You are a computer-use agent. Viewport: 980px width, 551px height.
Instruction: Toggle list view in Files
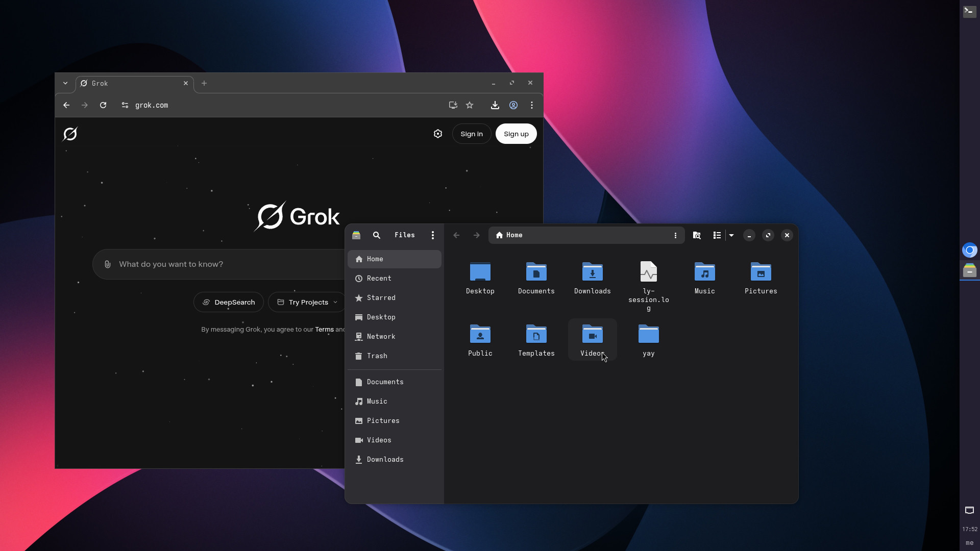[717, 235]
